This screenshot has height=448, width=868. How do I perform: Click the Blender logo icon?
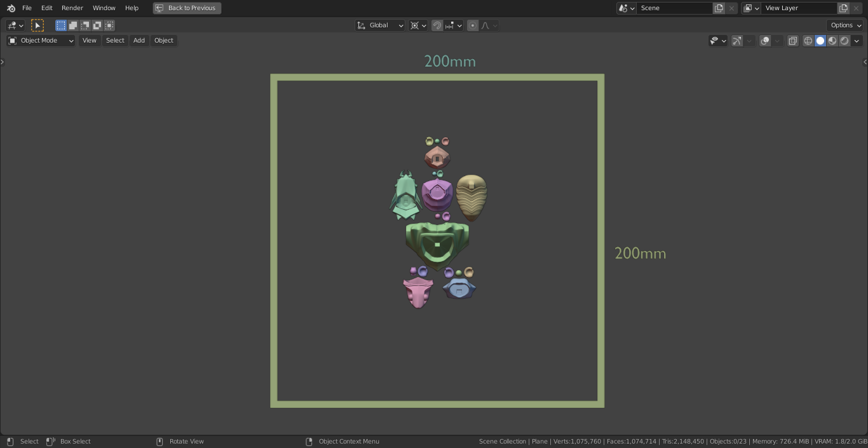click(x=11, y=8)
